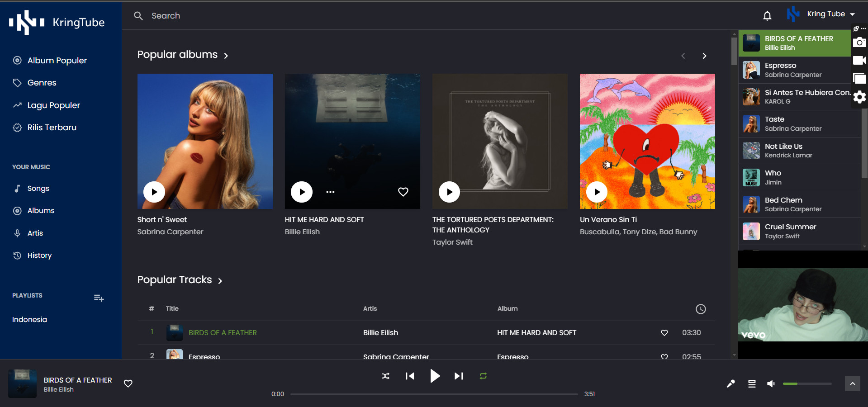Image resolution: width=868 pixels, height=407 pixels.
Task: Toggle the queue list icon
Action: point(752,383)
